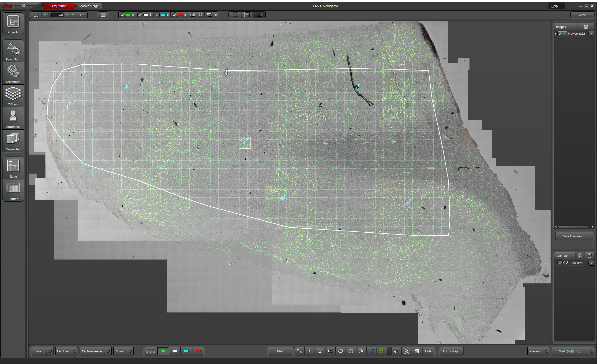The width and height of the screenshot is (597, 364).
Task: Open the cyan channel stepper arrows
Action: (168, 15)
